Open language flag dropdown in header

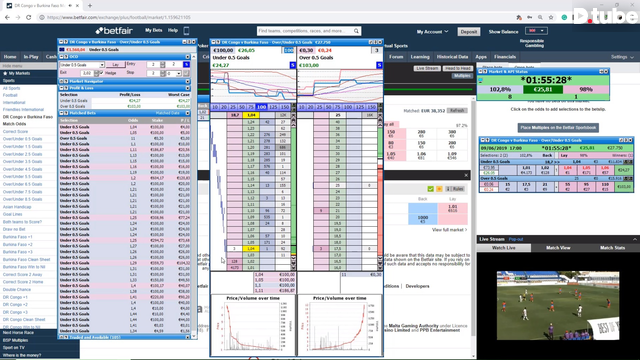(536, 31)
